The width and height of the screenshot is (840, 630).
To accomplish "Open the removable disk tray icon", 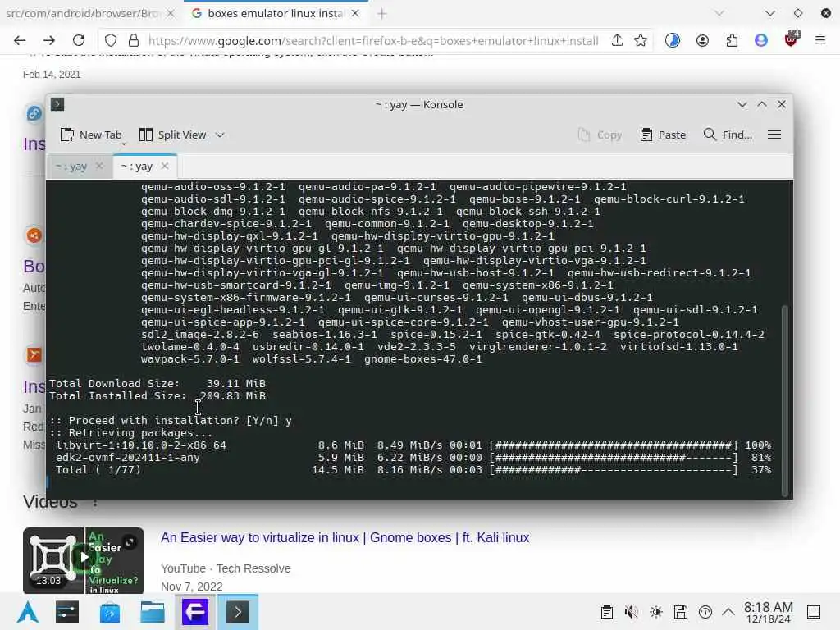I will [680, 612].
